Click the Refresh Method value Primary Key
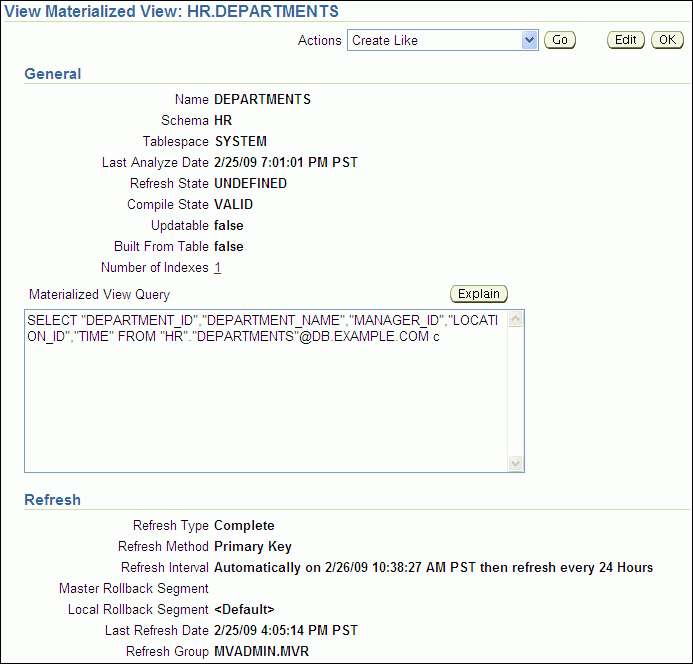The width and height of the screenshot is (693, 664). coord(253,547)
